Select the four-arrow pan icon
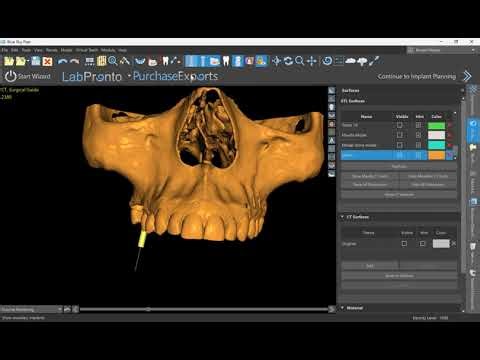Image resolution: width=480 pixels, height=360 pixels. (312, 61)
